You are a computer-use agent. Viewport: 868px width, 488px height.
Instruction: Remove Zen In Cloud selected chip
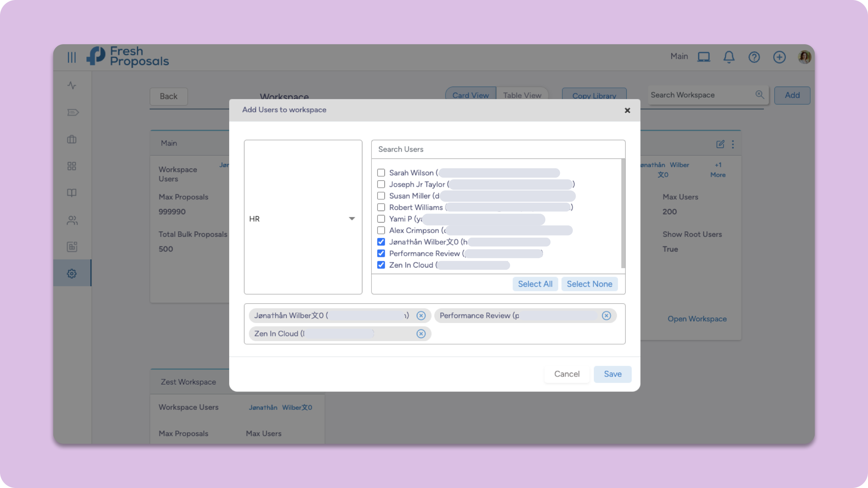(421, 334)
